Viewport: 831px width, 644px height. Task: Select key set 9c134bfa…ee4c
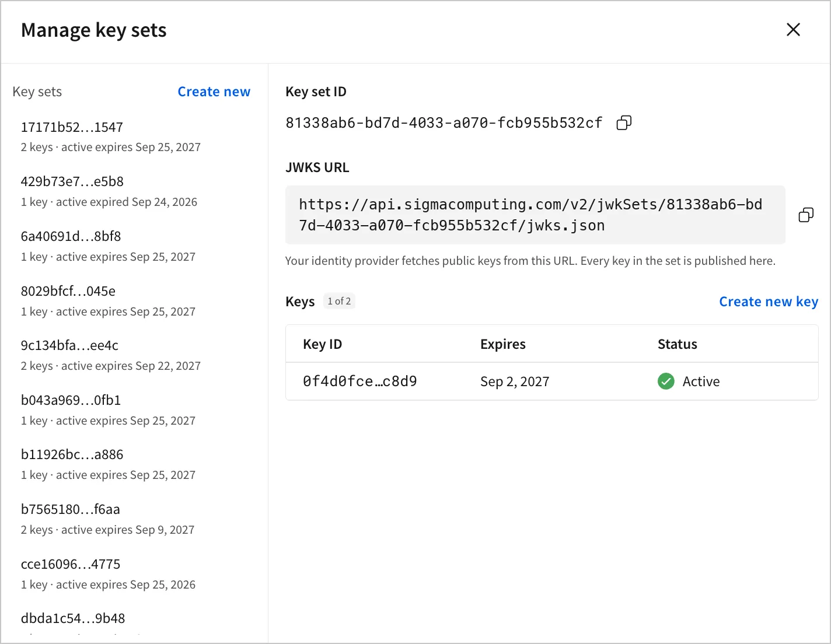(134, 355)
